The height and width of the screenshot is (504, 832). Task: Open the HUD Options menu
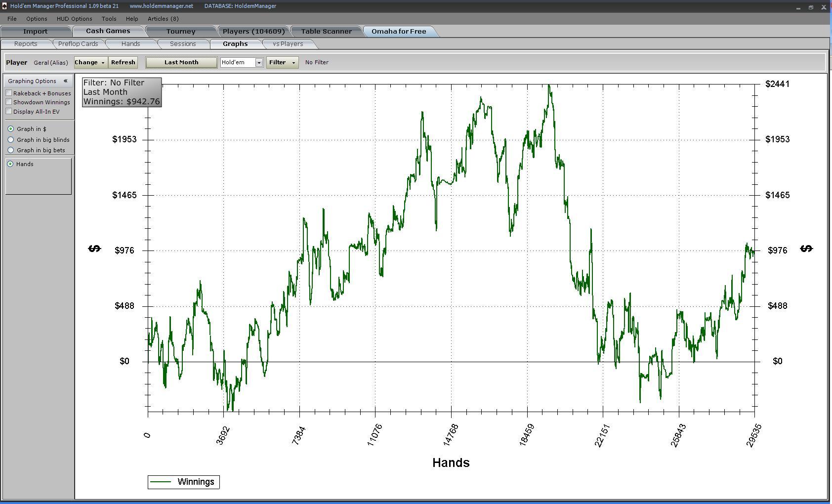point(74,19)
